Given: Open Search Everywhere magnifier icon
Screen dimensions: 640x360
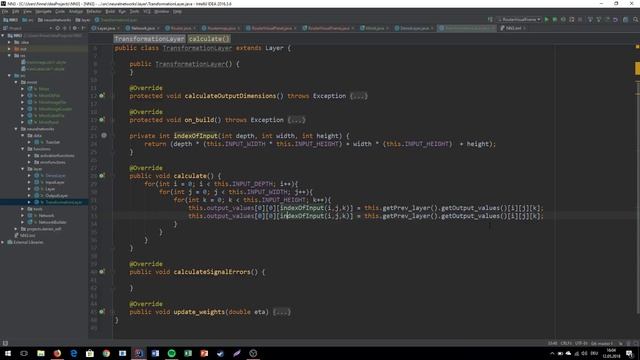Looking at the screenshot, I should [636, 20].
